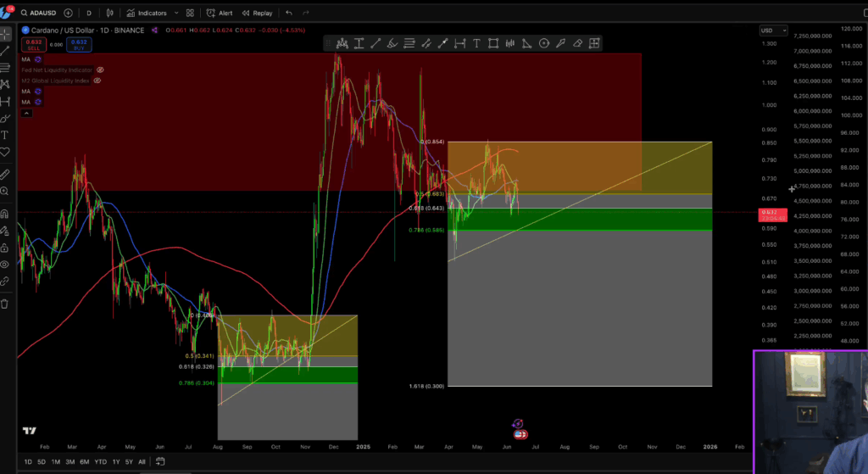Viewport: 868px width, 474px height.
Task: Toggle lock all drawings
Action: 5,248
